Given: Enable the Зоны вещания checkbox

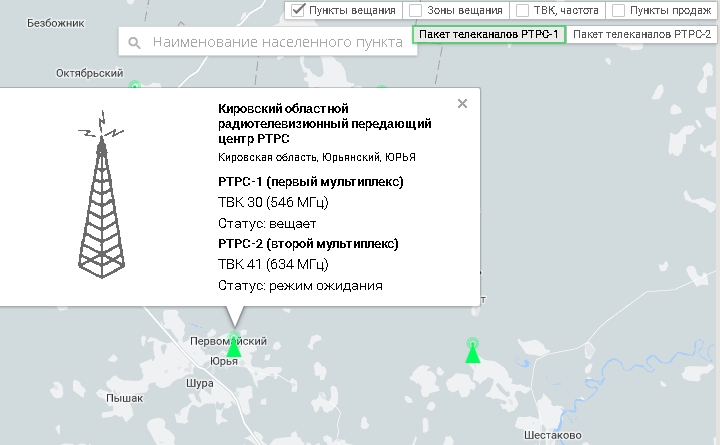Looking at the screenshot, I should 416,10.
